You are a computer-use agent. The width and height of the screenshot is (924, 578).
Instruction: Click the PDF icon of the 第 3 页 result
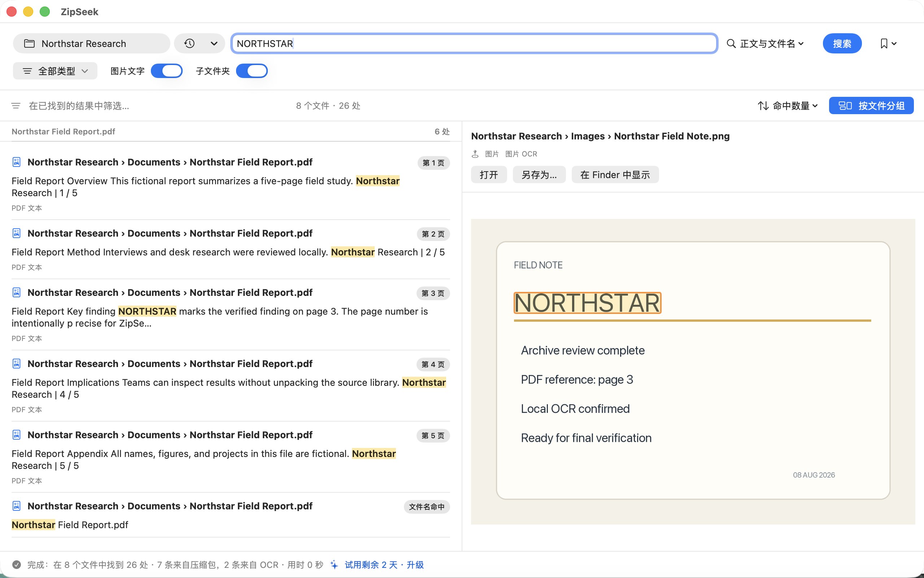16,293
